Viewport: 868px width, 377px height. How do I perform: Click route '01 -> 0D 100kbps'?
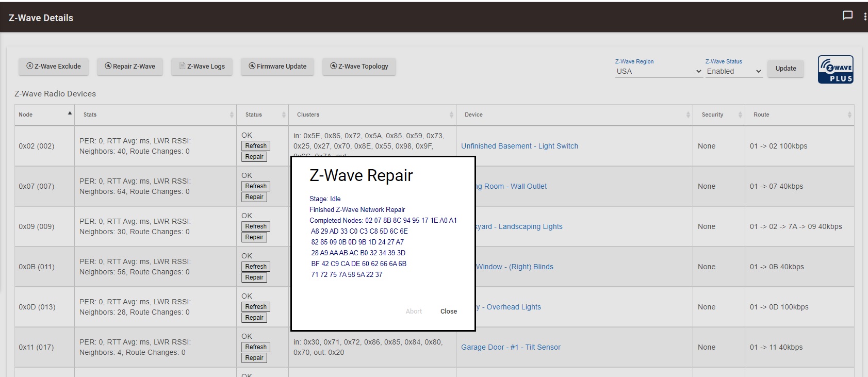click(779, 307)
